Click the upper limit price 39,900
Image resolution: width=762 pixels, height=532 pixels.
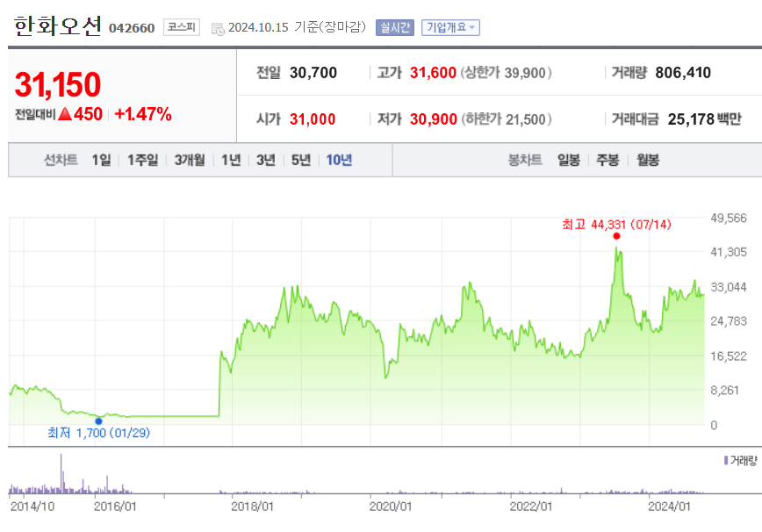pos(525,73)
